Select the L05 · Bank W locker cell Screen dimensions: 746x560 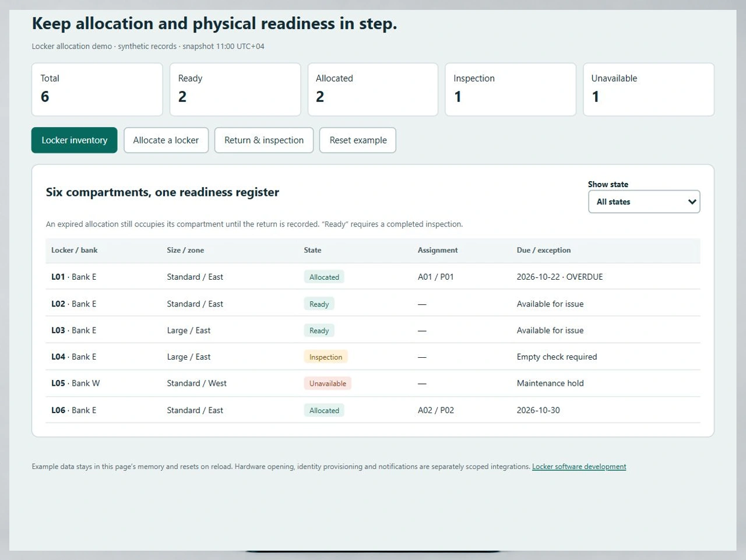76,383
